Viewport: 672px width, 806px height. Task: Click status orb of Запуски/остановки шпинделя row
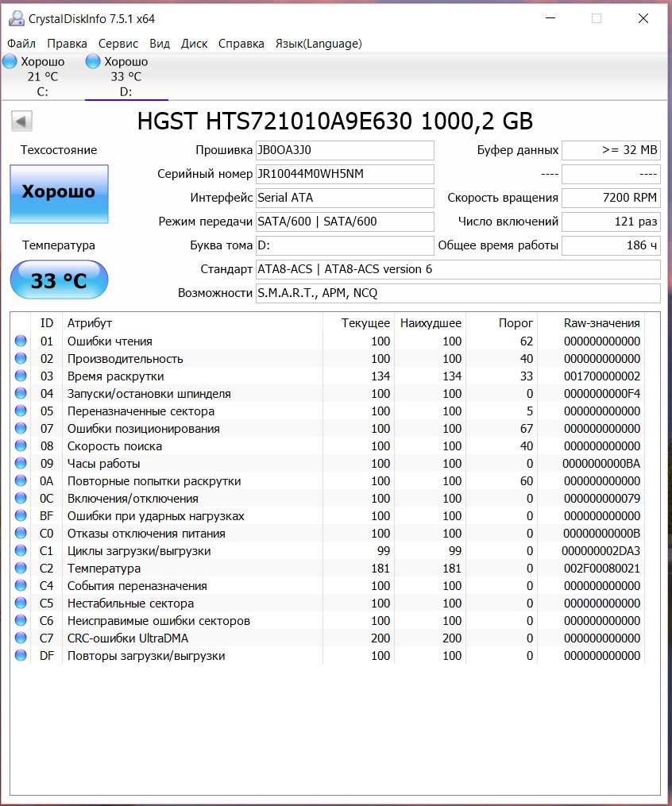(x=21, y=393)
